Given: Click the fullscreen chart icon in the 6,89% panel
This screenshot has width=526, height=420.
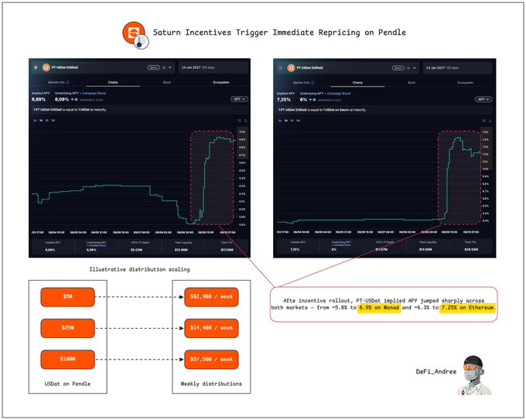Looking at the screenshot, I should click(x=240, y=121).
